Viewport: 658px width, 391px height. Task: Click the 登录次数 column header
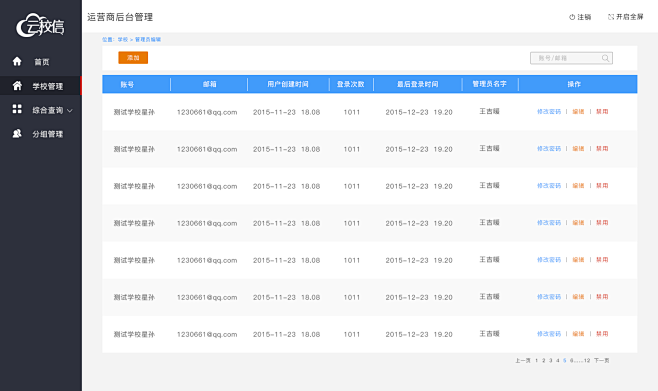pyautogui.click(x=351, y=84)
